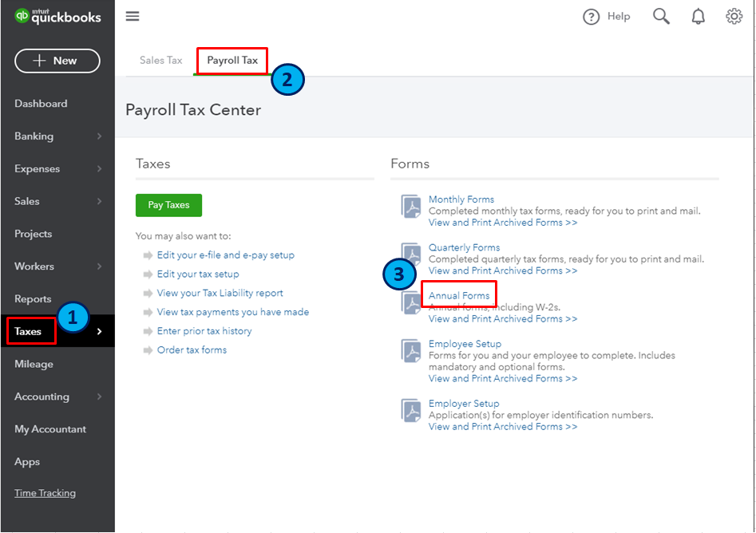Open notifications bell icon
Image resolution: width=756 pixels, height=533 pixels.
(x=699, y=17)
